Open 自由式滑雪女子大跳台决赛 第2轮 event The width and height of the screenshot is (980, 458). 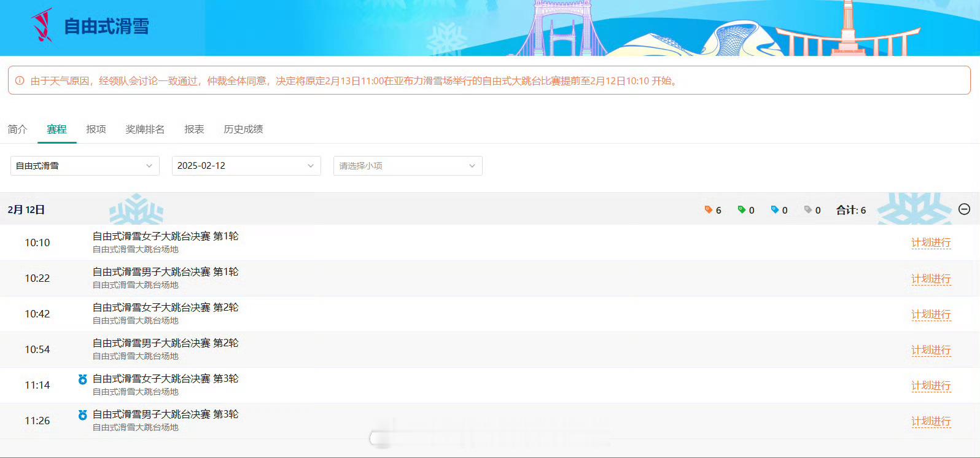pos(165,307)
